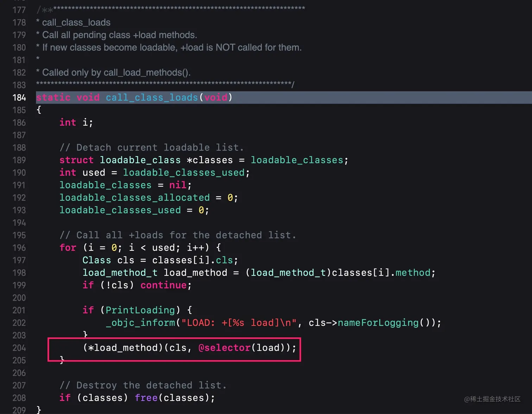Click the 'free' call on line 208

pos(146,398)
